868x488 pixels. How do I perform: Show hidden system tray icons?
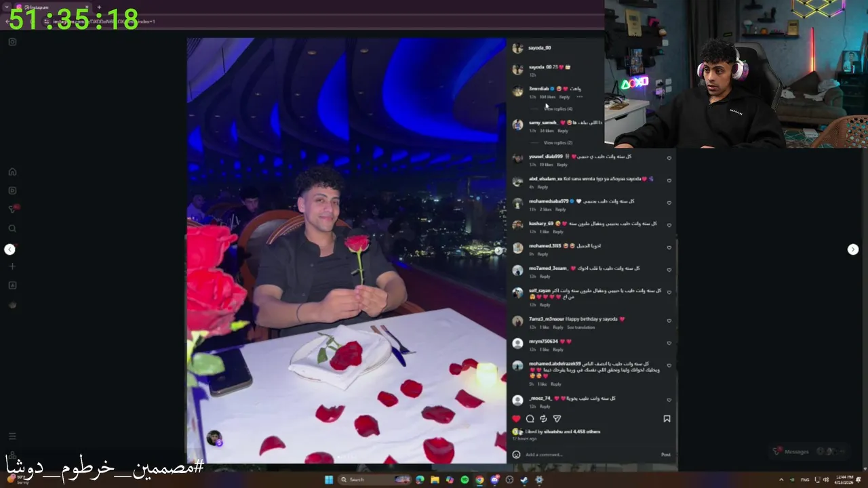pos(780,480)
